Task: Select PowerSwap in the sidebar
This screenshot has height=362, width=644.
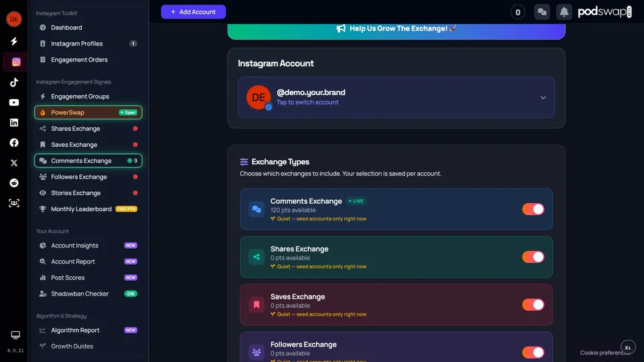Action: 88,113
